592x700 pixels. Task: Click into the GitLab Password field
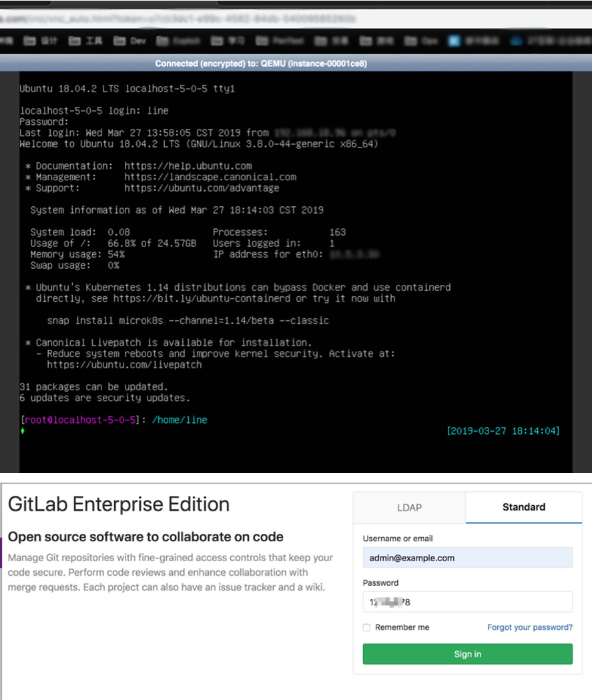coord(467,602)
